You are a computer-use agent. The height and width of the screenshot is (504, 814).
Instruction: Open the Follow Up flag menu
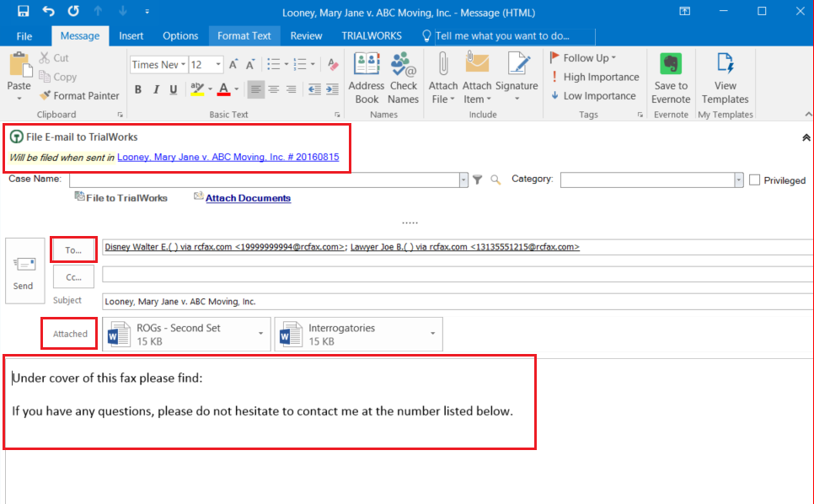tap(582, 57)
